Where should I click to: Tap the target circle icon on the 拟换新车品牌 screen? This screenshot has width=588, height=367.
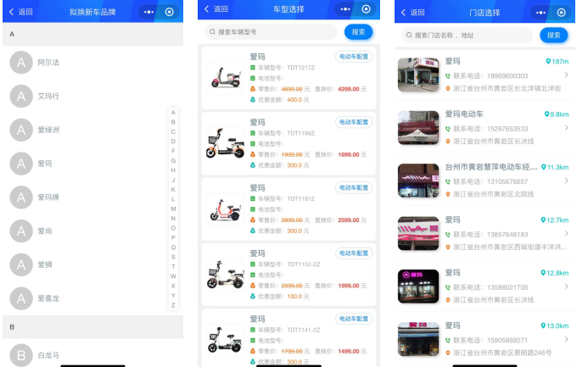point(170,12)
